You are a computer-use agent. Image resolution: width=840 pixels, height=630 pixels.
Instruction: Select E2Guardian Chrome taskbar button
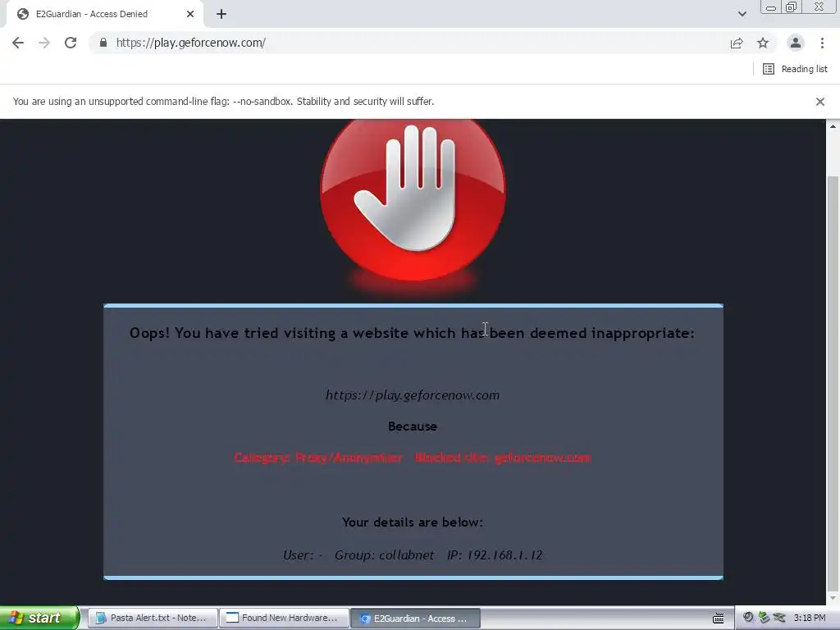pyautogui.click(x=415, y=618)
